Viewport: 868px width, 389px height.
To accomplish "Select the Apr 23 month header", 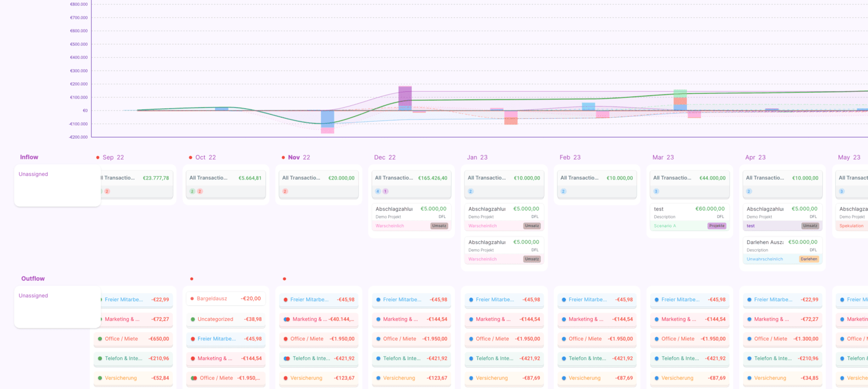I will coord(755,157).
